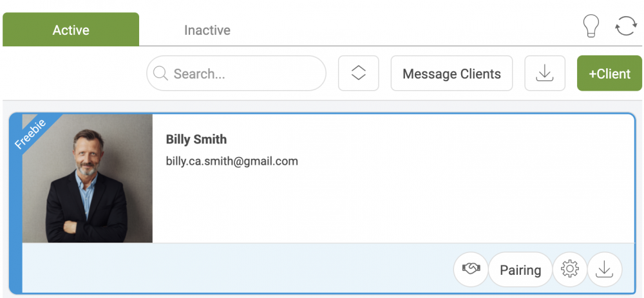Switch to the Active tab
Image resolution: width=644 pixels, height=298 pixels.
click(x=71, y=30)
